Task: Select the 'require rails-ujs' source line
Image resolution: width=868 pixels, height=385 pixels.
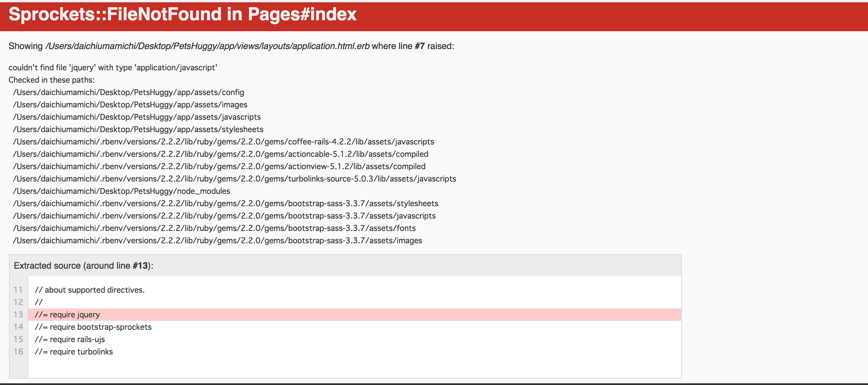Action: (70, 339)
